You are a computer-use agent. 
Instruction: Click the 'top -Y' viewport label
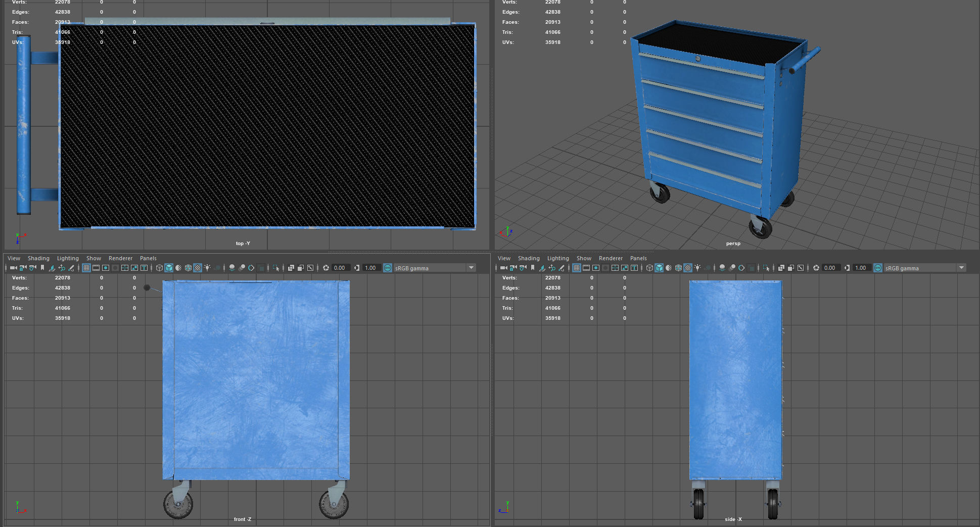point(243,244)
